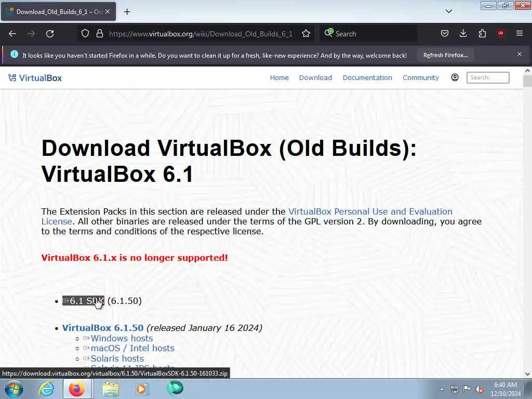Open the Firefox downloads panel

[463, 33]
